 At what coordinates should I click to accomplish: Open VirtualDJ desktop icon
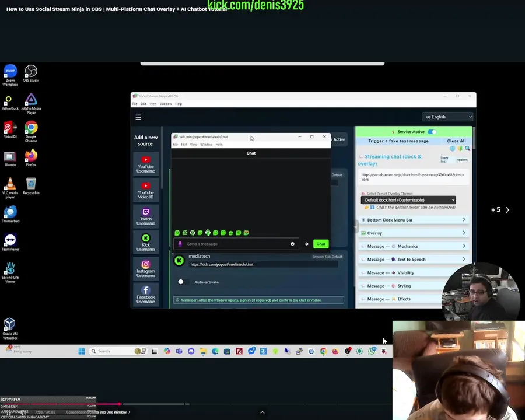pos(10,130)
